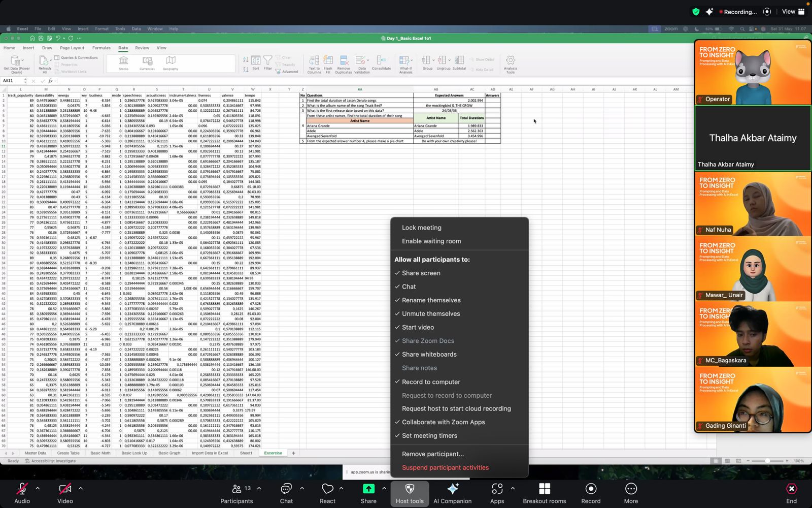Open the Chat panel icon
Image resolution: width=812 pixels, height=508 pixels.
point(286,489)
